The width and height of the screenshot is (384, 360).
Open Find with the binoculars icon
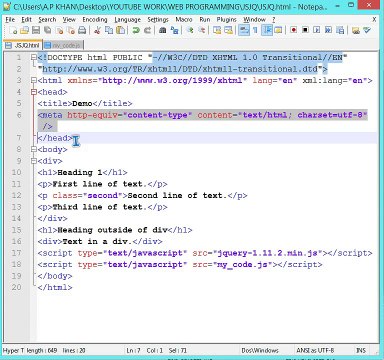pos(163,31)
